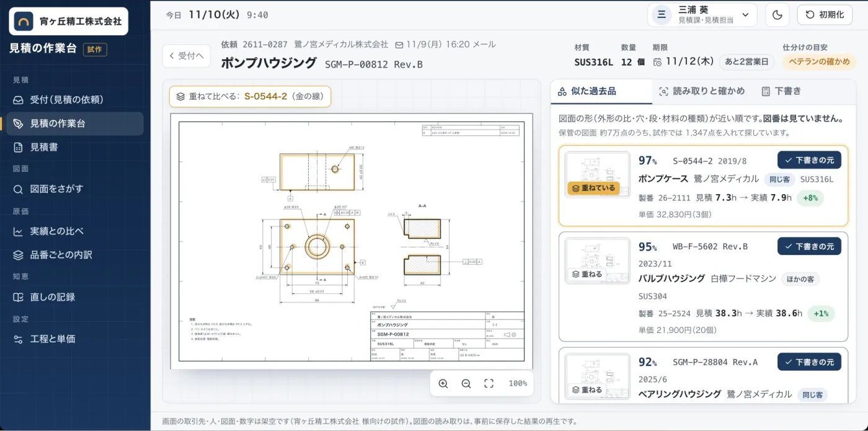Open 見積書 page in the sidebar
This screenshot has width=868, height=431.
[75, 147]
